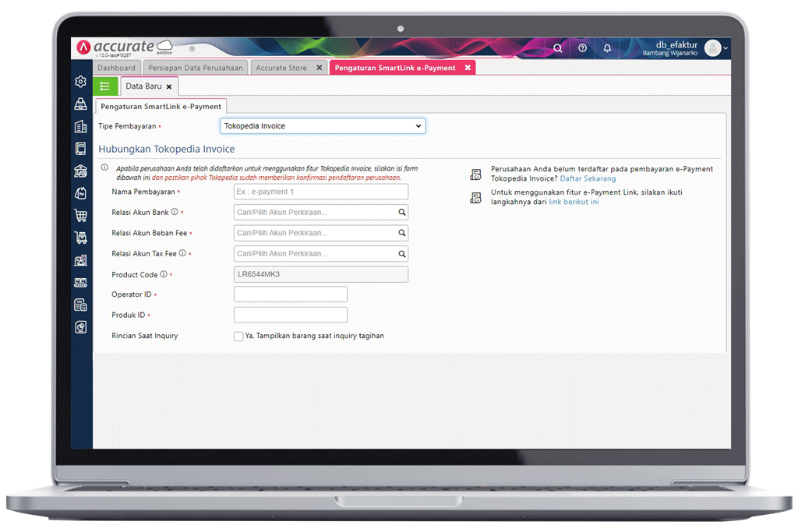This screenshot has height=532, width=798.
Task: Focus the Nama Pembayaran input field
Action: [320, 192]
